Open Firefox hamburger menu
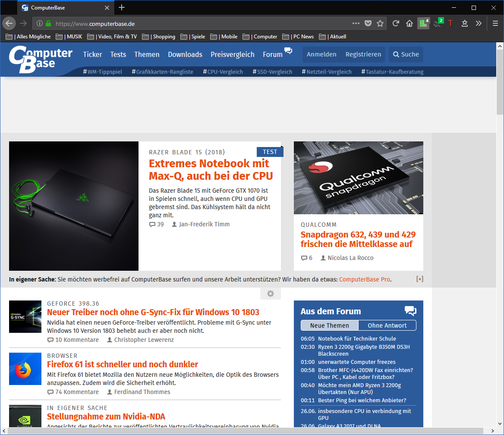This screenshot has width=504, height=435. [495, 23]
